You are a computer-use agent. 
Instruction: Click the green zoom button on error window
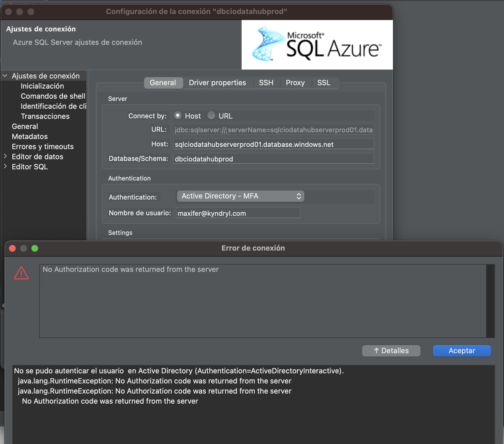click(35, 248)
